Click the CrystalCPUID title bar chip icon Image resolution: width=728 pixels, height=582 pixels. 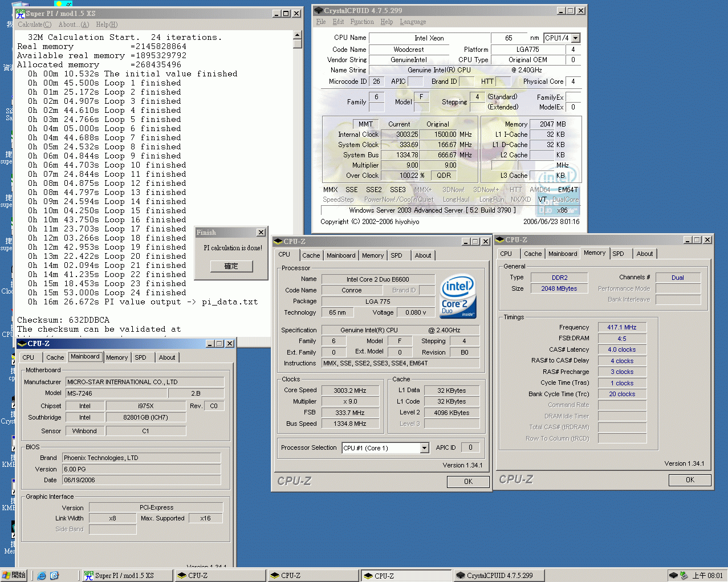319,10
